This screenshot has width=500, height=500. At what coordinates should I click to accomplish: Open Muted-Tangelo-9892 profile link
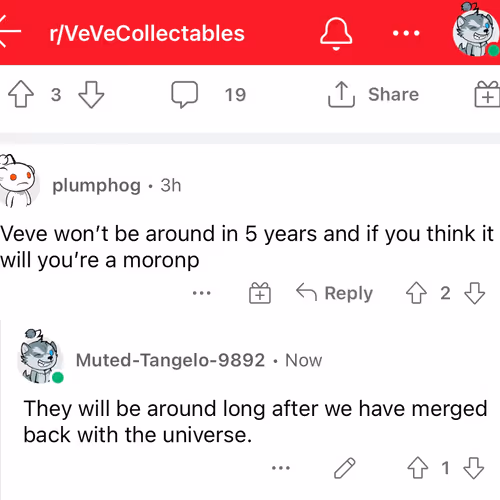tap(170, 360)
